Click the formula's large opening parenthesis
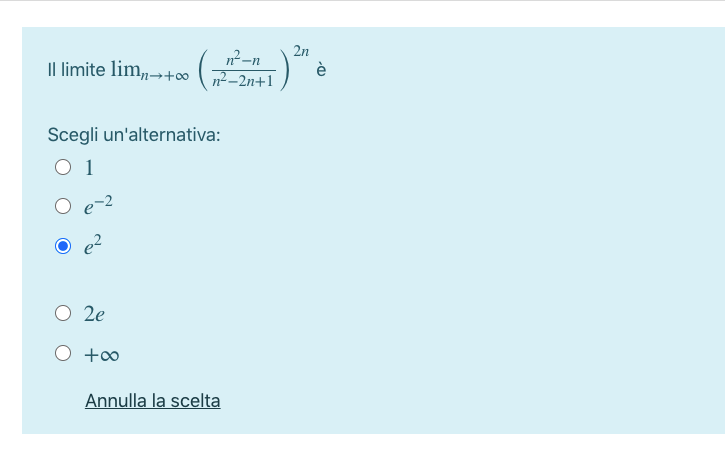Screen dimensions: 725x450 (204, 70)
